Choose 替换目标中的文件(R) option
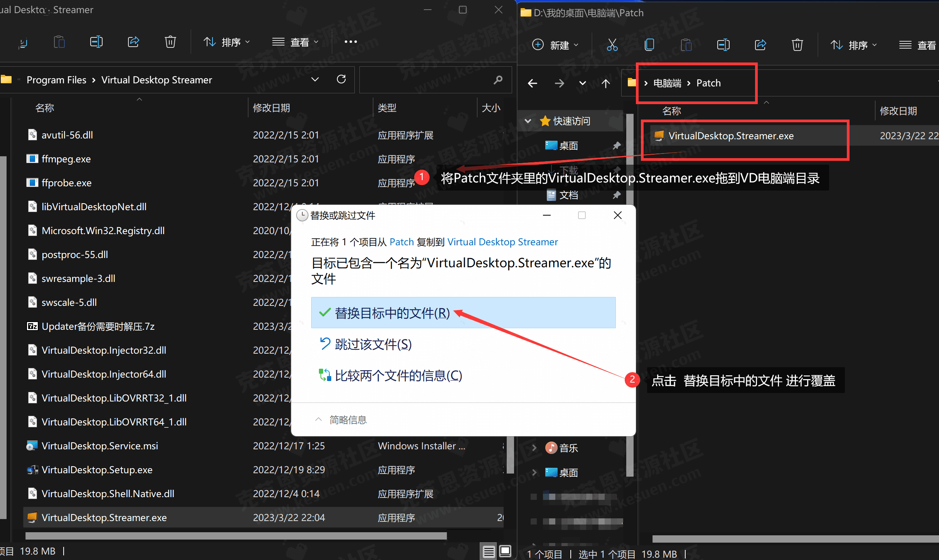Viewport: 939px width, 560px height. click(392, 313)
